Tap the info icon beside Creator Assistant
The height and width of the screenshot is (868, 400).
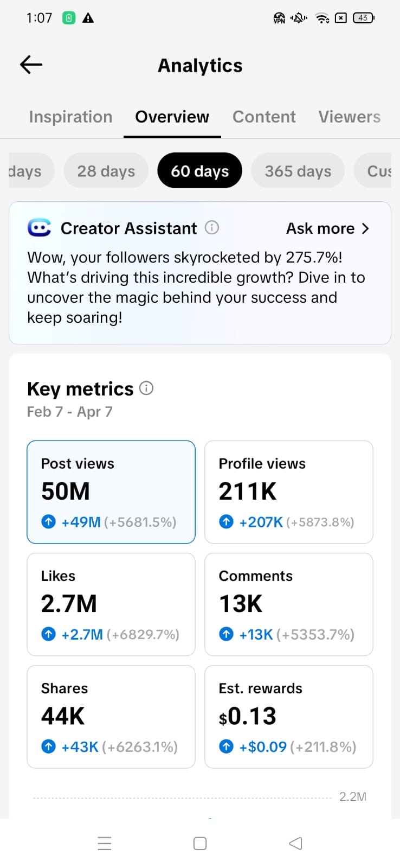click(x=212, y=228)
